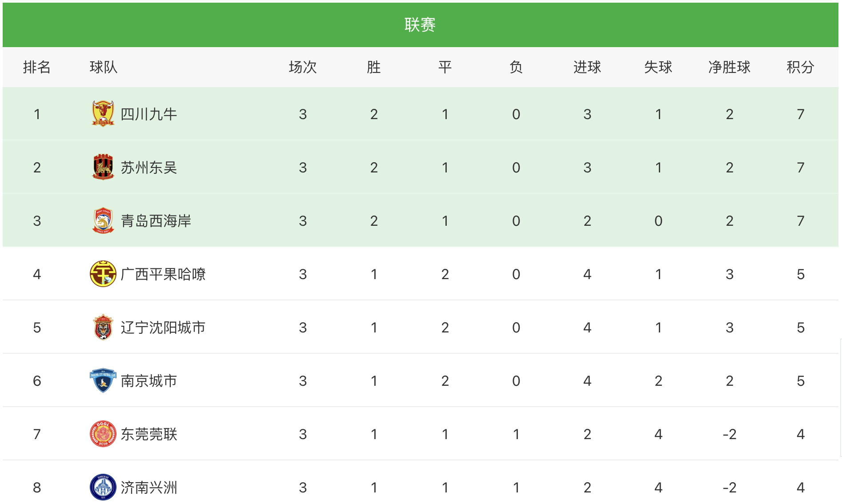Click the 净胜球 column header
This screenshot has width=842, height=504.
729,67
